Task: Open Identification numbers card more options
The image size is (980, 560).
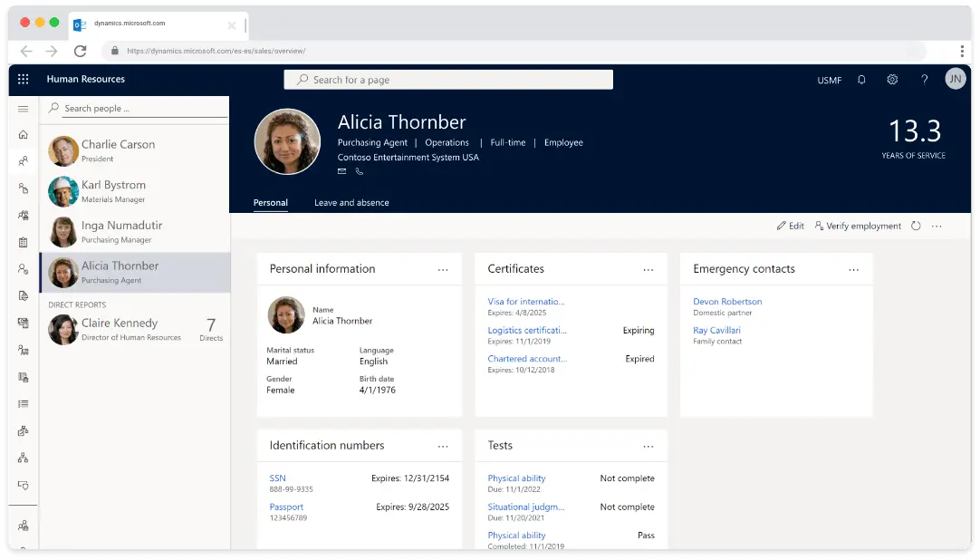Action: coord(443,446)
